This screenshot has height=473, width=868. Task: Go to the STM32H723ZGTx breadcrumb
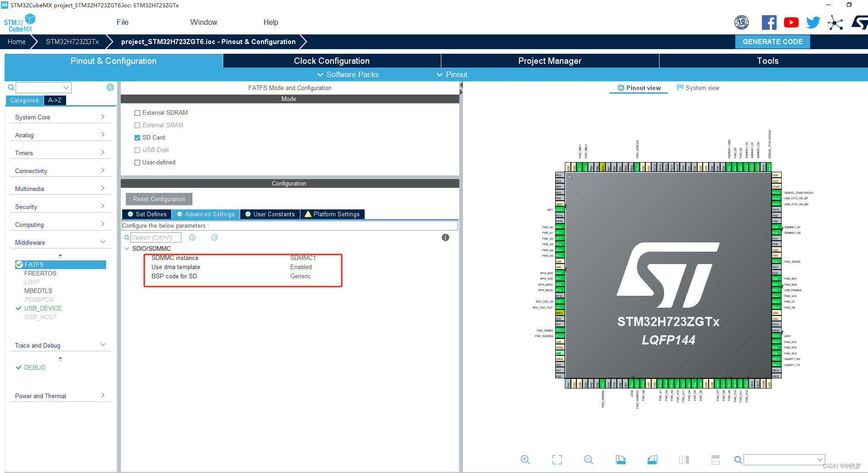pos(73,42)
